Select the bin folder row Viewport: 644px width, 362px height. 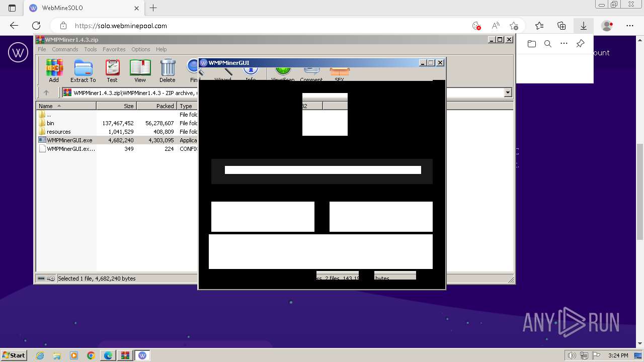click(x=117, y=123)
